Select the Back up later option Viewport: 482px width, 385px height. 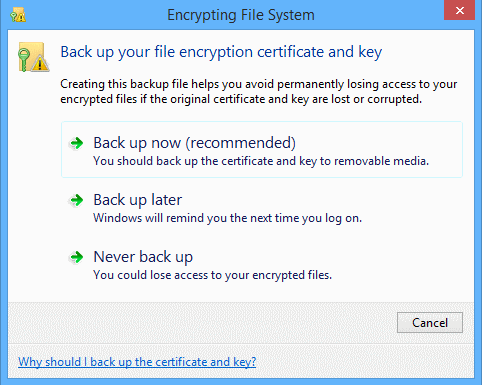tap(262, 208)
